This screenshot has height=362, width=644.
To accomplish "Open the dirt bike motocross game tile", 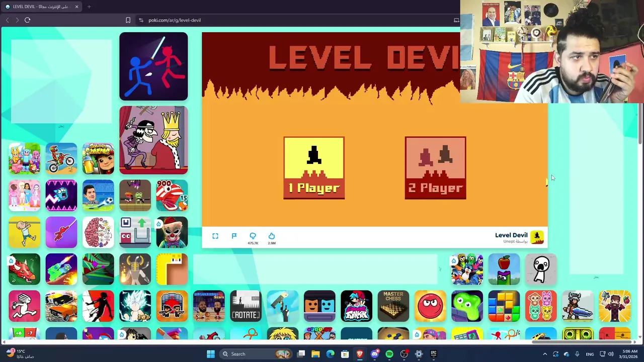I will coord(61,158).
